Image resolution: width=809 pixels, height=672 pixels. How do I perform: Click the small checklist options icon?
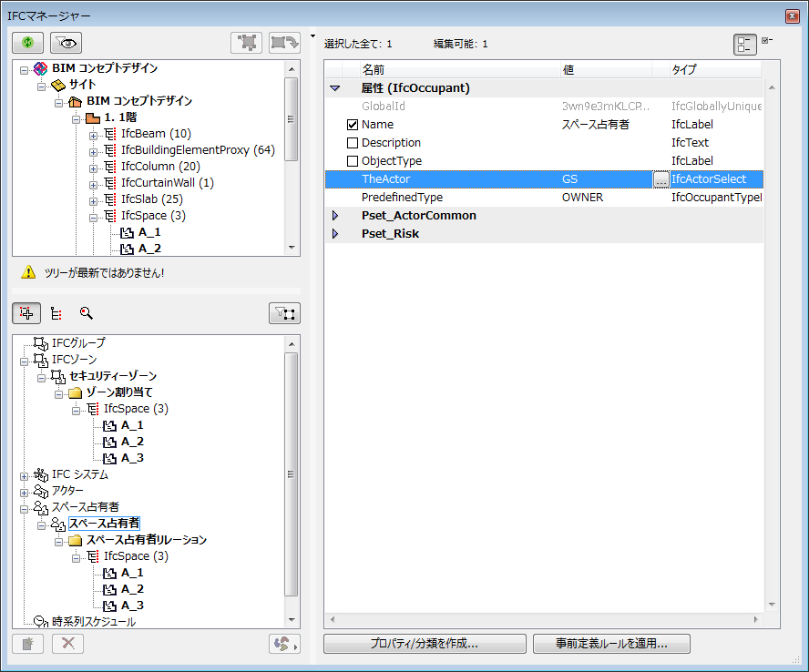pos(767,40)
